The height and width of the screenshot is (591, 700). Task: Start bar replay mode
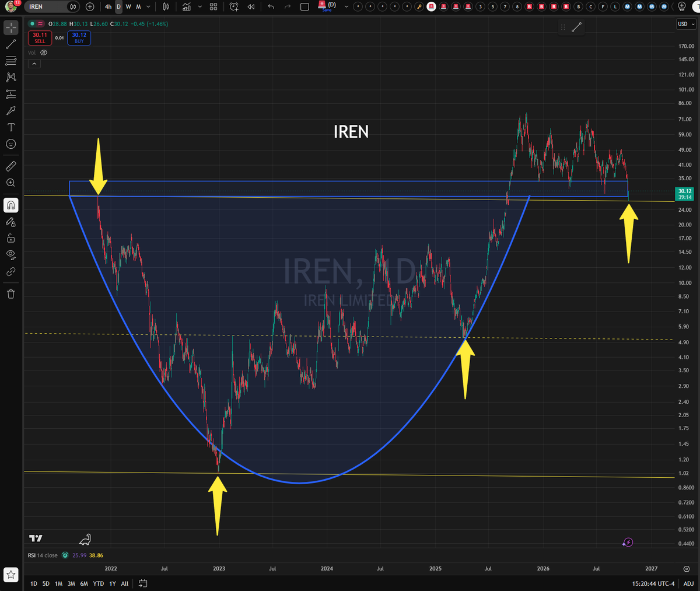pos(251,6)
